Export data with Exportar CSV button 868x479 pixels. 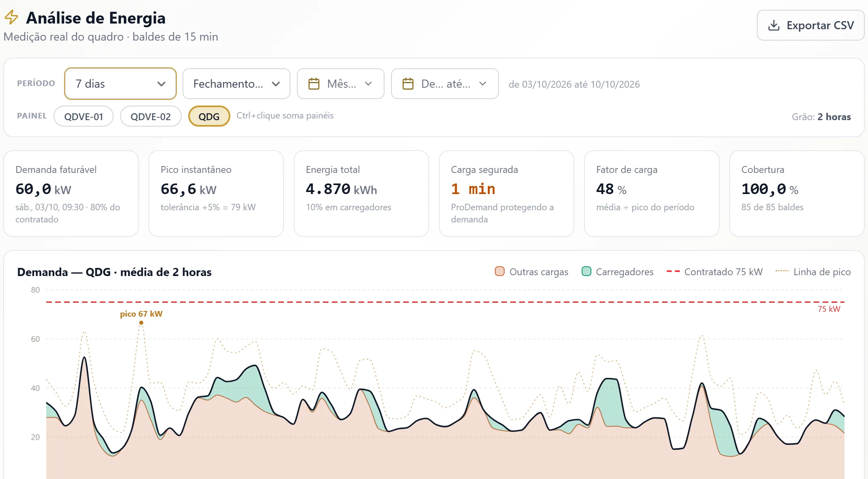(x=810, y=25)
